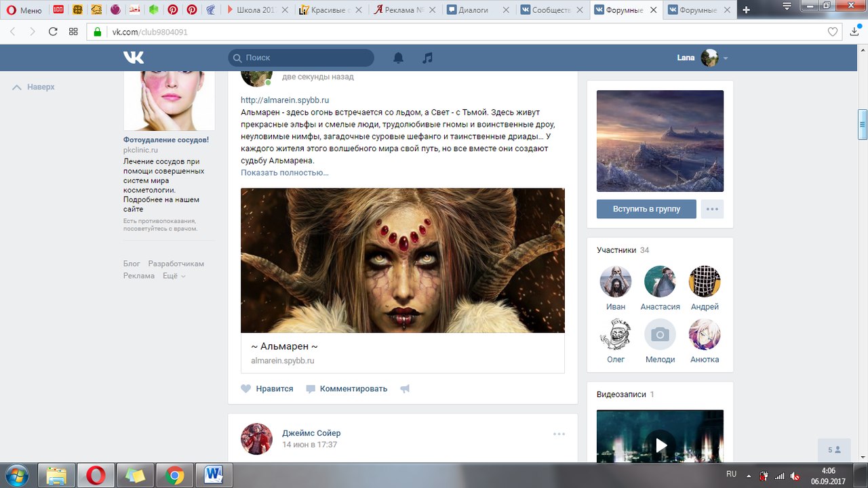The height and width of the screenshot is (488, 868).
Task: Play the video under Видеозаписи
Action: tap(660, 445)
